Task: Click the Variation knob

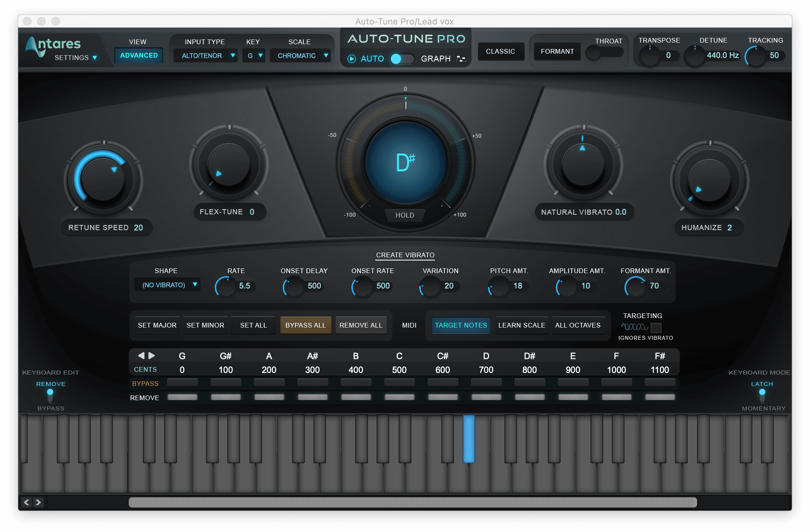Action: pyautogui.click(x=430, y=287)
